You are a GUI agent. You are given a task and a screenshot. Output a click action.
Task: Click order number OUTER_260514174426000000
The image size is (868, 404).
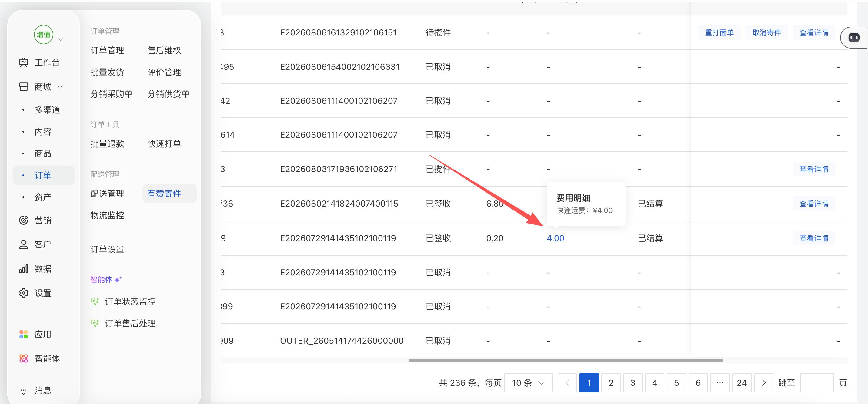tap(342, 341)
